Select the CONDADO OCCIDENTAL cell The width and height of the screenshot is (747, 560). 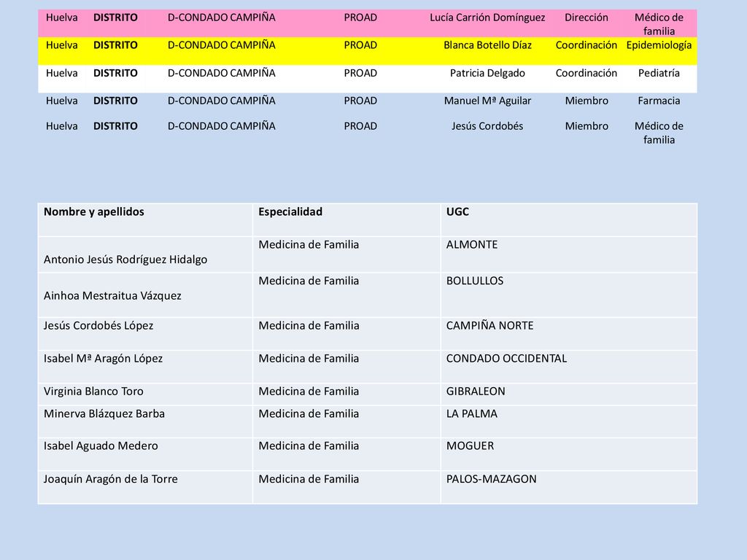pos(506,359)
